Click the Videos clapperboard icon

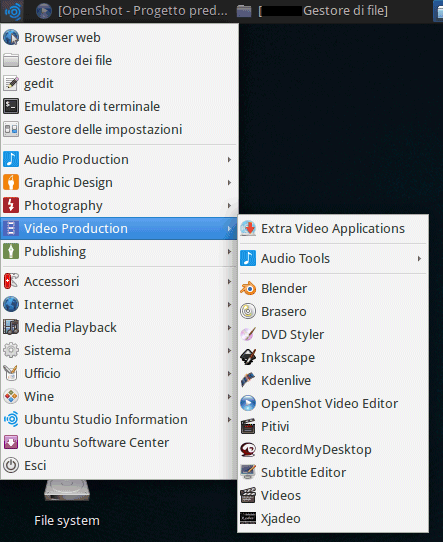(248, 495)
